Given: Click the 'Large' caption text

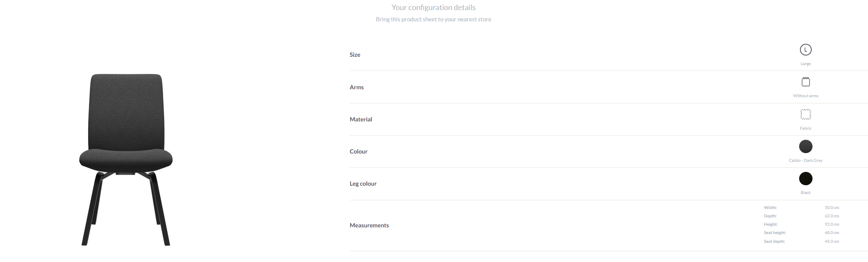Looking at the screenshot, I should point(805,64).
